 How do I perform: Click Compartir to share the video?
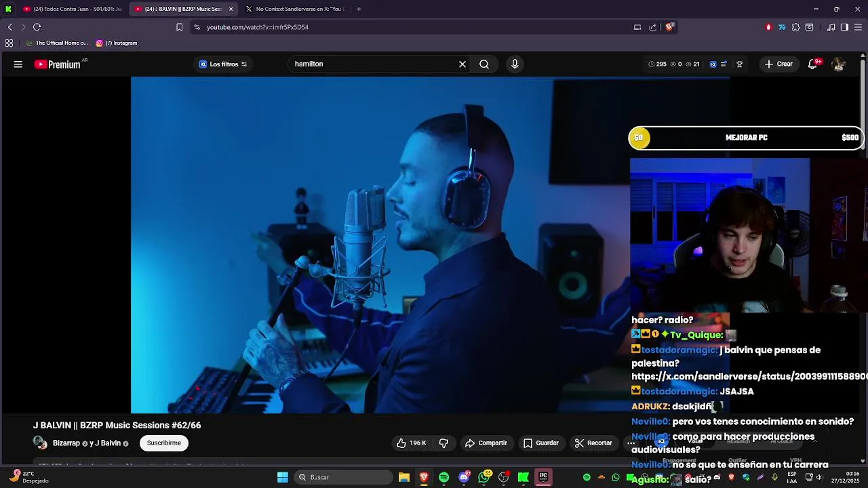point(486,443)
